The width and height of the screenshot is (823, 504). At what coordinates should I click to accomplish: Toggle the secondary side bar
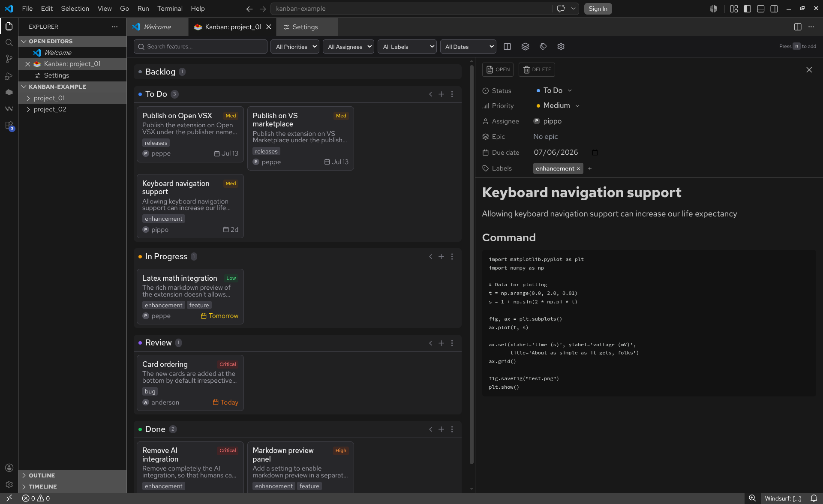tap(774, 9)
